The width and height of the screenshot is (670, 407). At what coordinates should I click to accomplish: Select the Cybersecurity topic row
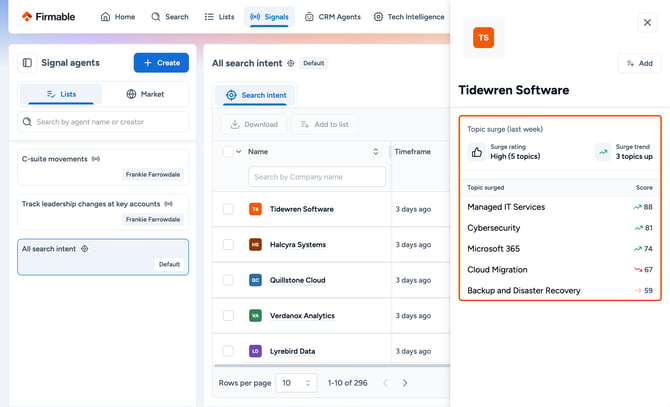560,228
